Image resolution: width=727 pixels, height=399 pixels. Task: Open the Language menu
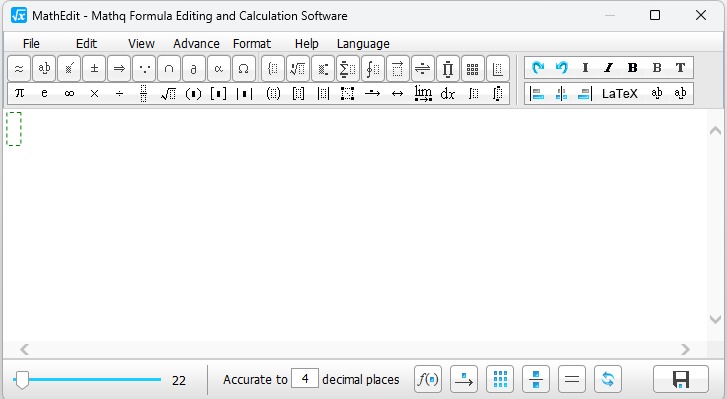363,44
